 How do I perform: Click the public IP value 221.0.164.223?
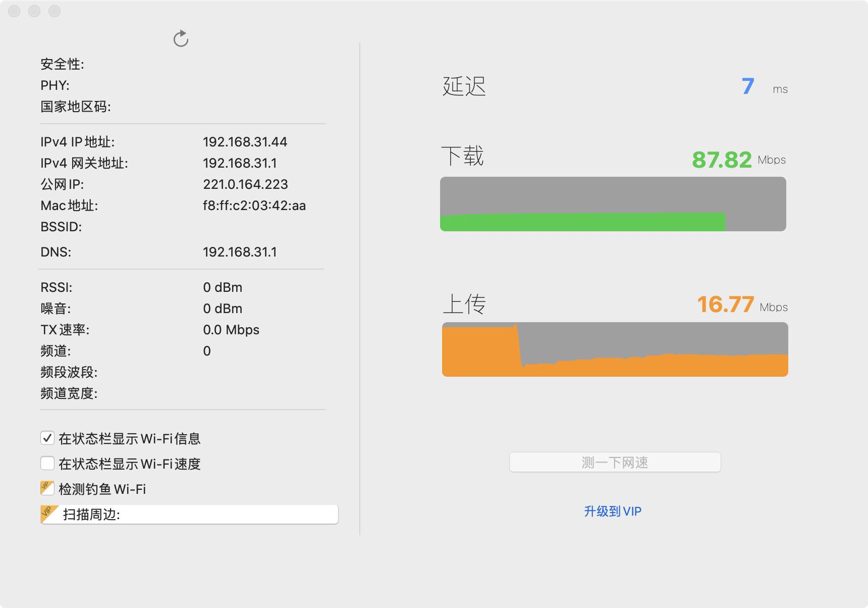click(245, 184)
